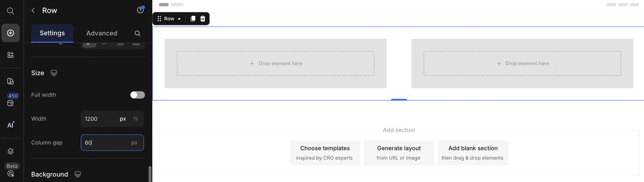Toggle the Full width switch
This screenshot has height=182, width=644.
point(137,95)
